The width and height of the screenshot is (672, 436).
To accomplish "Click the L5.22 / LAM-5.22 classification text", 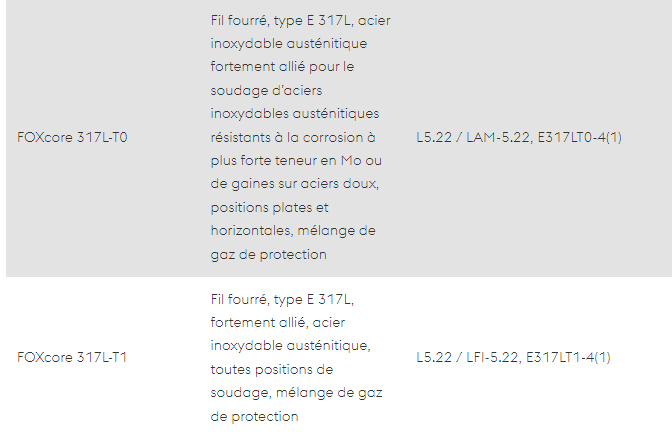I will (473, 137).
